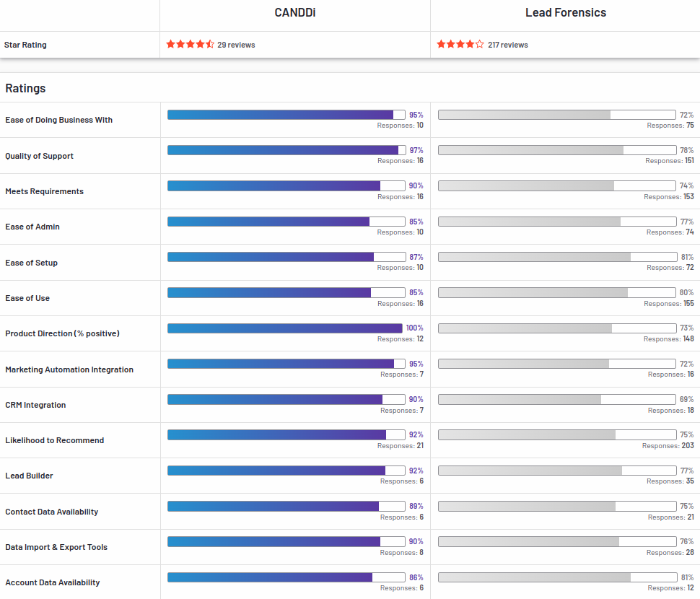700x599 pixels.
Task: Select Lead Forensics' 76% Data Import value
Action: point(686,541)
